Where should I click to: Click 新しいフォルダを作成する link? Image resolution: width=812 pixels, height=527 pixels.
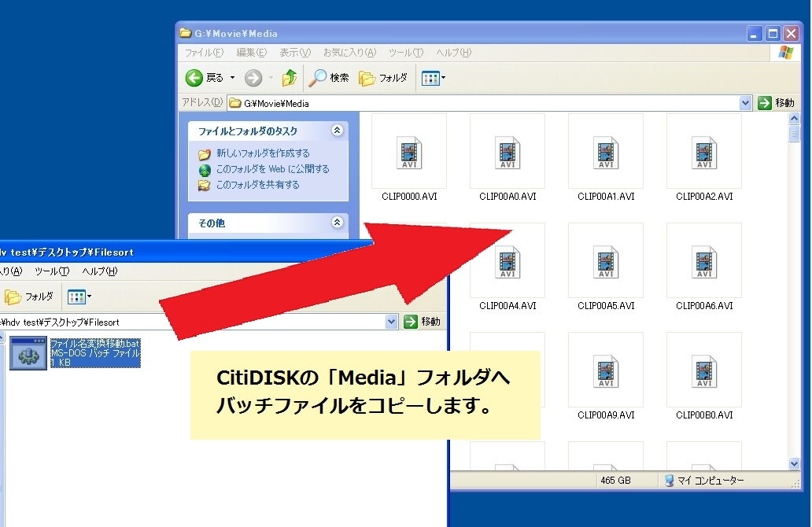(x=263, y=153)
